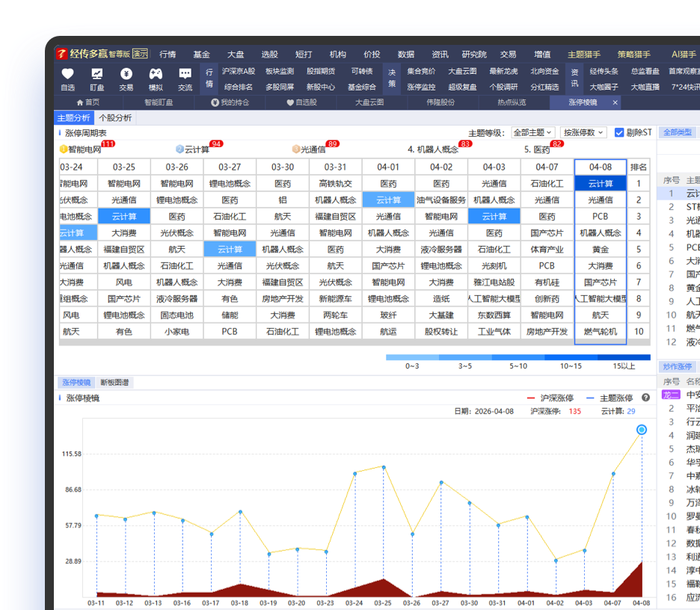The height and width of the screenshot is (610, 700).
Task: Click the 全部类型 button
Action: tap(677, 132)
